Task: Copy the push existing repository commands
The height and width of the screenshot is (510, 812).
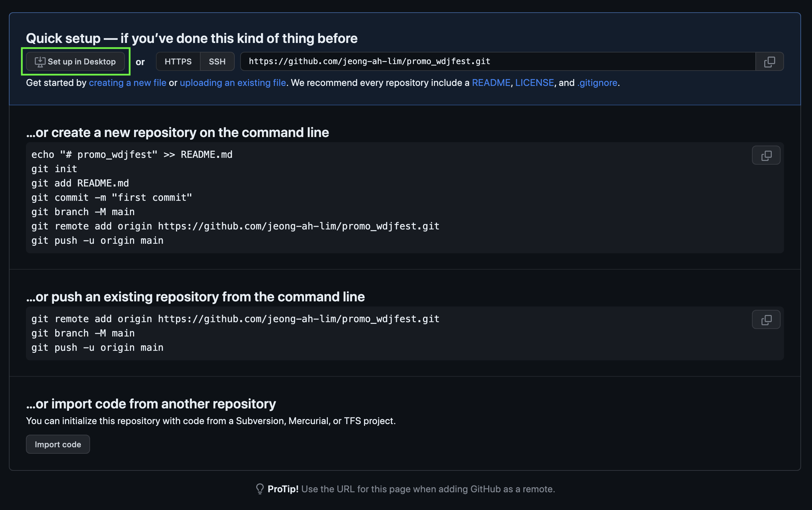Action: pyautogui.click(x=766, y=320)
